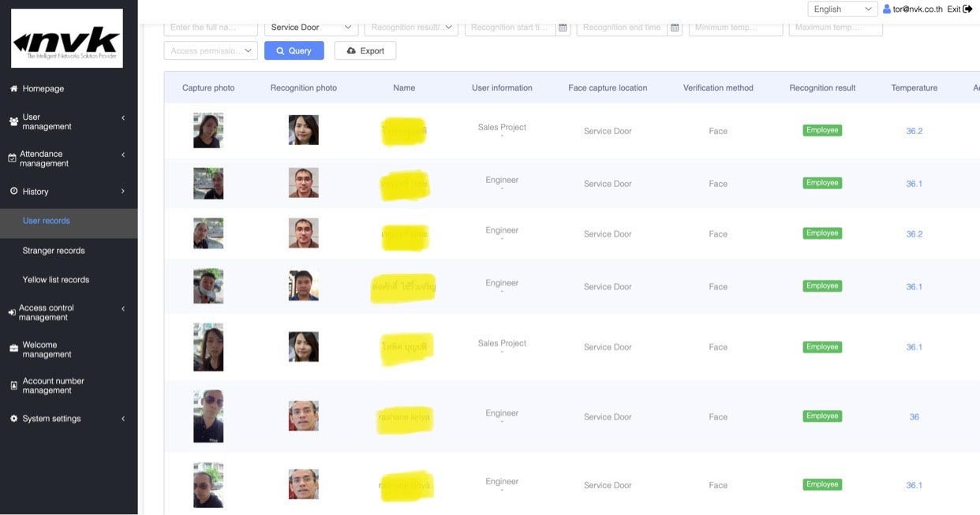Open the Service Door location dropdown
The image size is (980, 515).
coord(311,28)
